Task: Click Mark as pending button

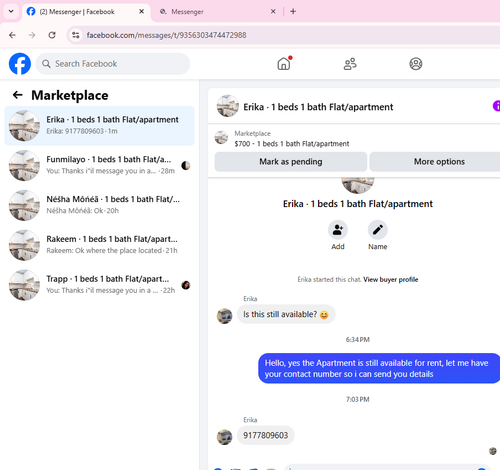Action: pos(291,162)
